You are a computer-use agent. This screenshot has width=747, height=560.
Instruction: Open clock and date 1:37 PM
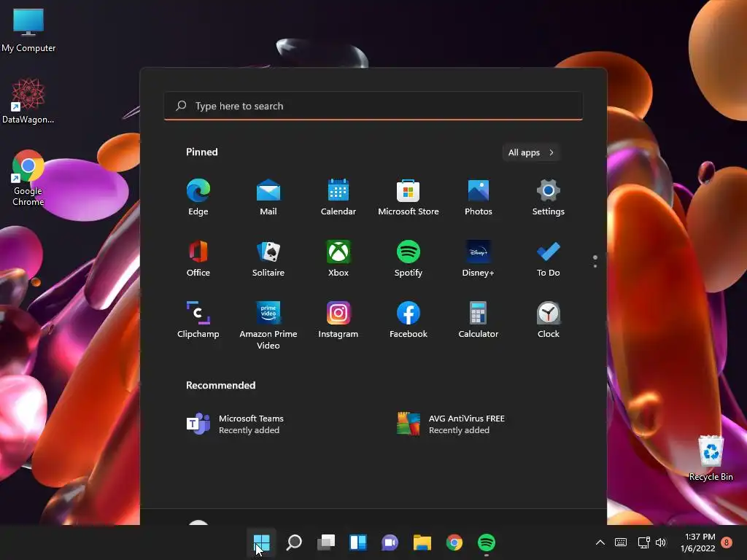pos(698,542)
